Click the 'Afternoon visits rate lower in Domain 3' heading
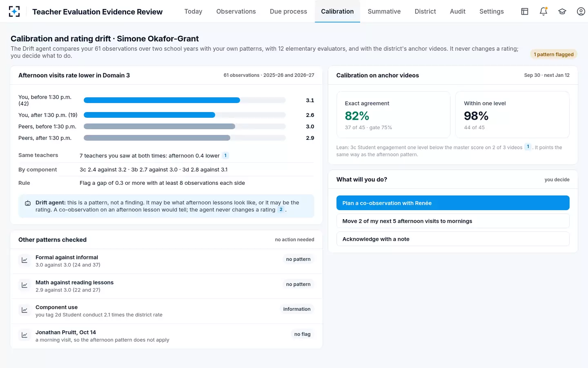Image resolution: width=588 pixels, height=368 pixels. [x=74, y=75]
